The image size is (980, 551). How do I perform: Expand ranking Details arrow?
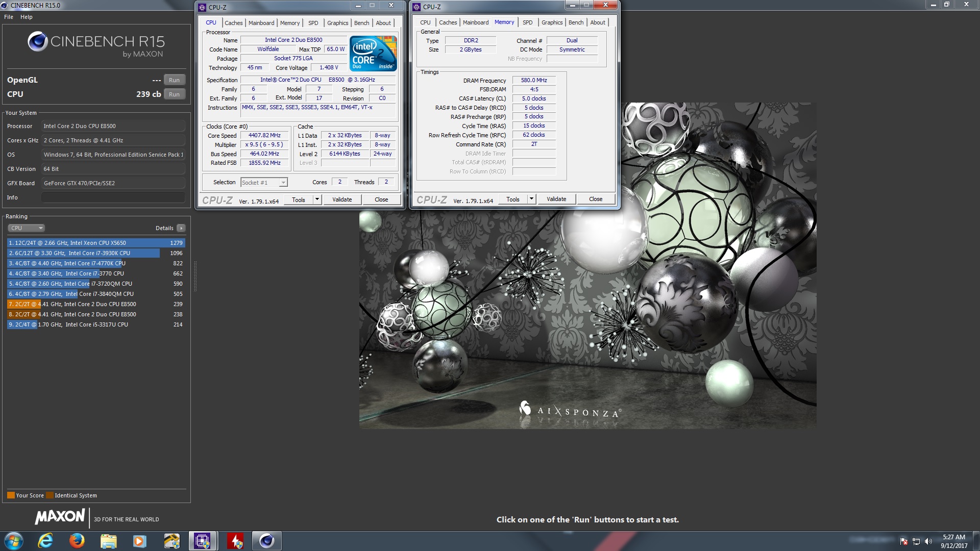coord(181,228)
